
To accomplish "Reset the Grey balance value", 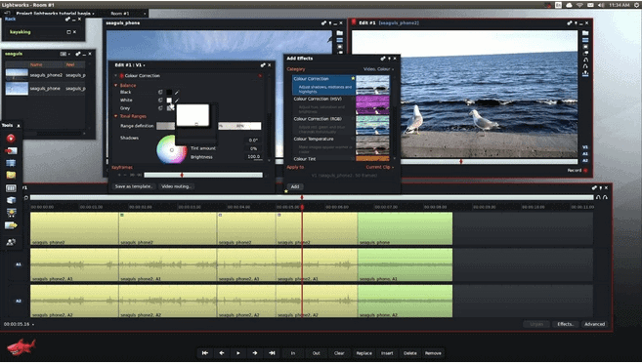I will [160, 108].
